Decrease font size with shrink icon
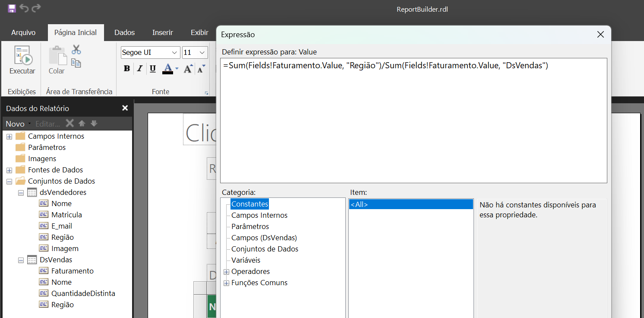Screen dimensions: 644x318 (202, 68)
